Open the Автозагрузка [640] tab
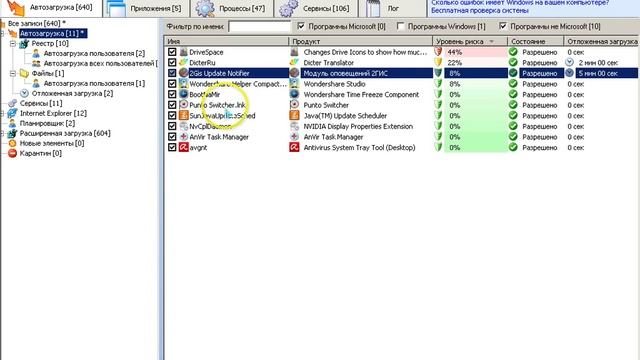The image size is (640, 360). click(51, 8)
